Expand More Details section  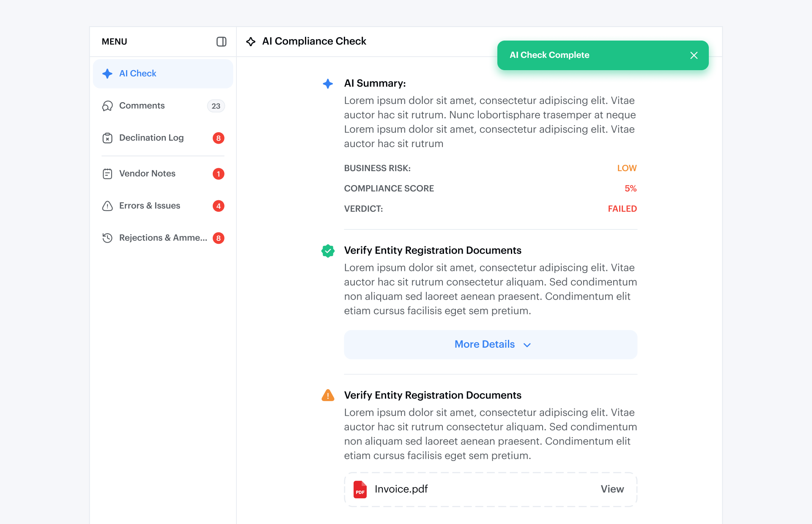coord(491,344)
